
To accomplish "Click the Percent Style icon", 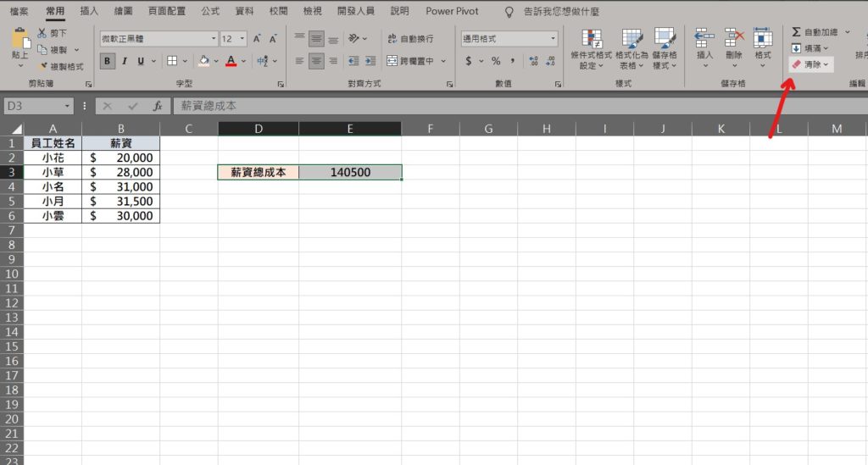I will coord(496,61).
